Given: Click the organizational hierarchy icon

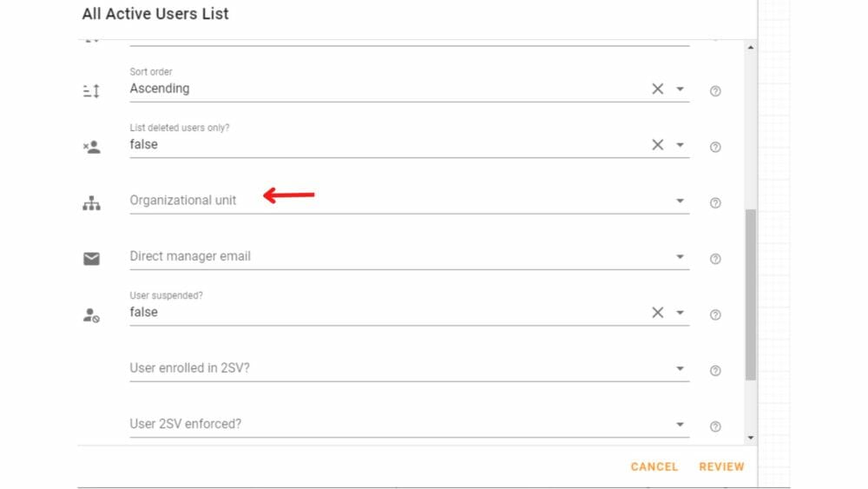Looking at the screenshot, I should click(x=91, y=203).
